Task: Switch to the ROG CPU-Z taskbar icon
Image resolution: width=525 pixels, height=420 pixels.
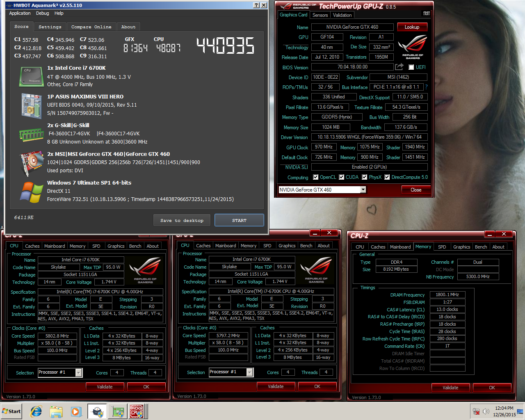Action: tap(137, 411)
